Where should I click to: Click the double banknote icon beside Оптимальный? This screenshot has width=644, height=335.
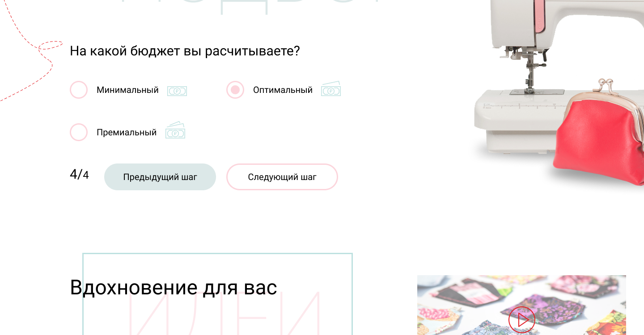[x=331, y=89]
